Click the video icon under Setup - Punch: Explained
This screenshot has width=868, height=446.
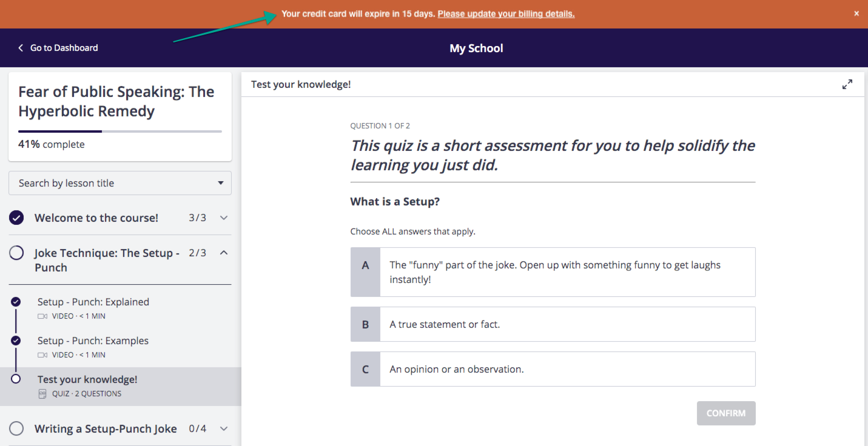[42, 316]
